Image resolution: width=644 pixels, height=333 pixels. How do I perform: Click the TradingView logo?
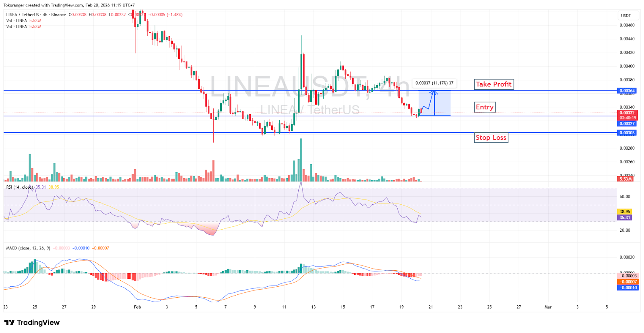(32, 323)
